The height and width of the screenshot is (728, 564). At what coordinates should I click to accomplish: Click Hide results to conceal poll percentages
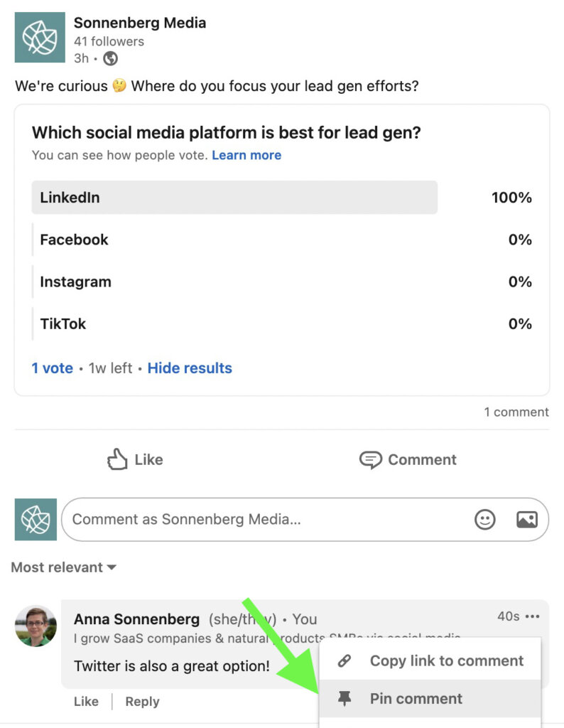(190, 368)
